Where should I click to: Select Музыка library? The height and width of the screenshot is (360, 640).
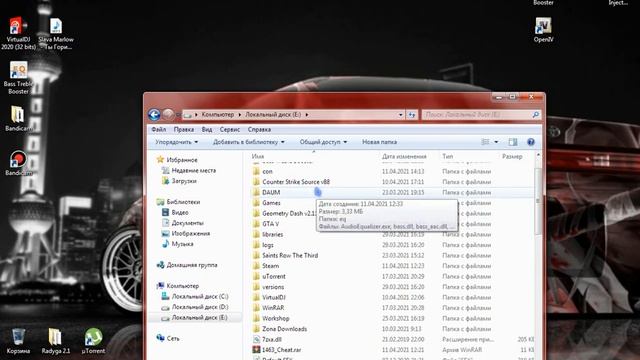pos(182,244)
